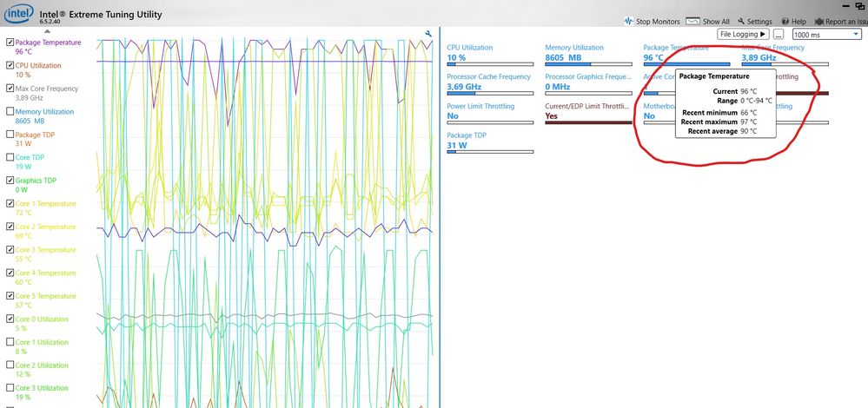Click the 19 W Core TDP reading

[x=23, y=167]
